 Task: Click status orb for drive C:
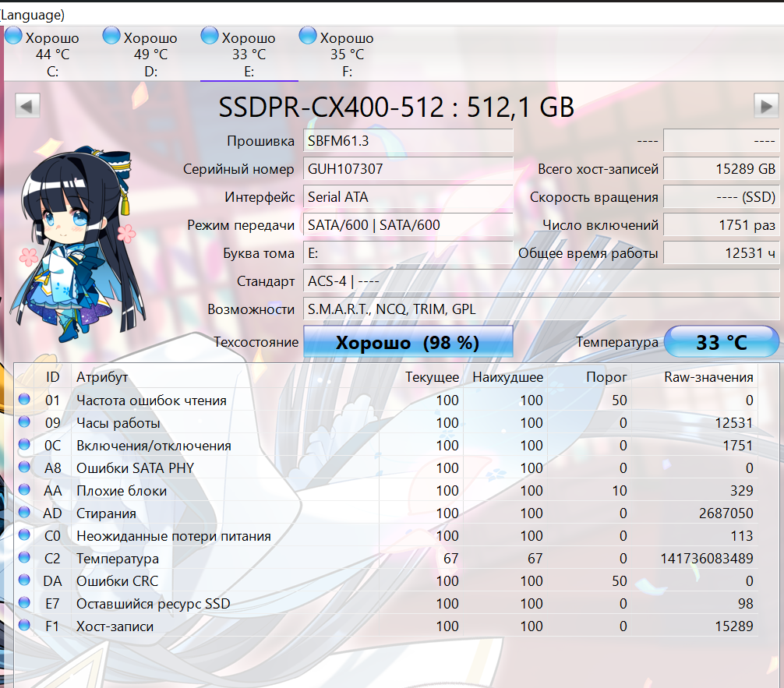tap(14, 36)
